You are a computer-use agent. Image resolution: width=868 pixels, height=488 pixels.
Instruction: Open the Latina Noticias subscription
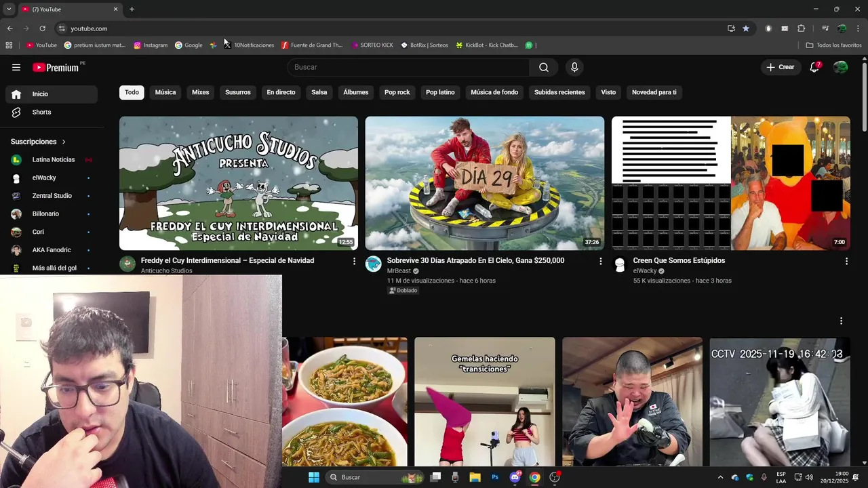[x=52, y=159]
